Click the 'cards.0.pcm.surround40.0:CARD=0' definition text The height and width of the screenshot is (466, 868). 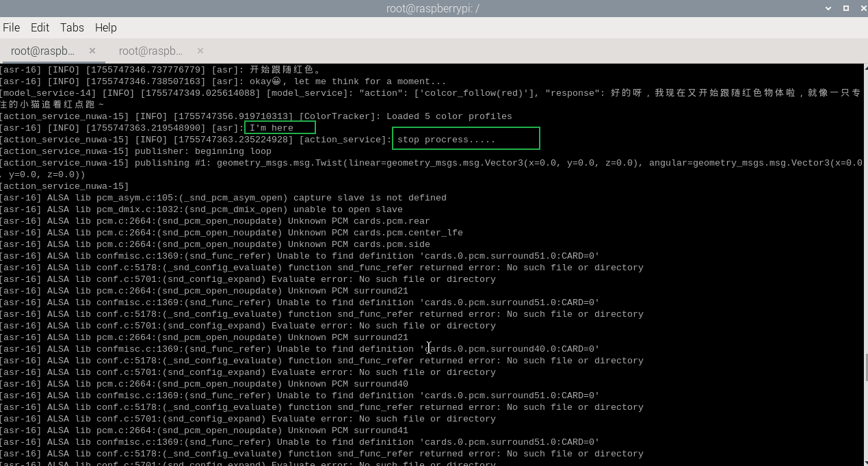509,349
